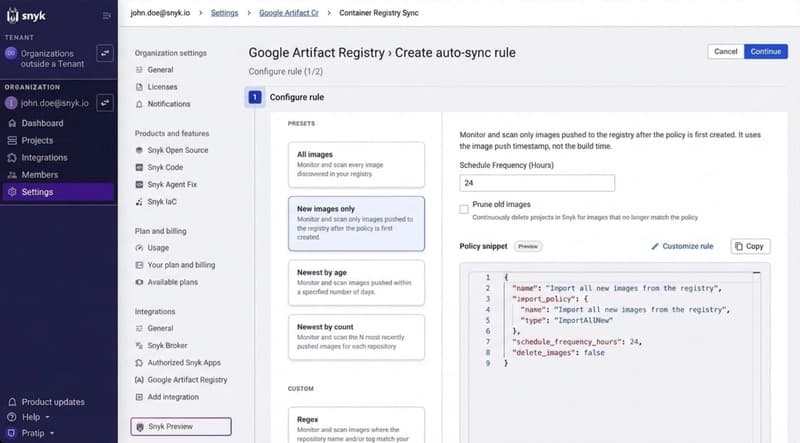Open the Pratip user menu
Image resolution: width=800 pixels, height=443 pixels.
coord(32,433)
